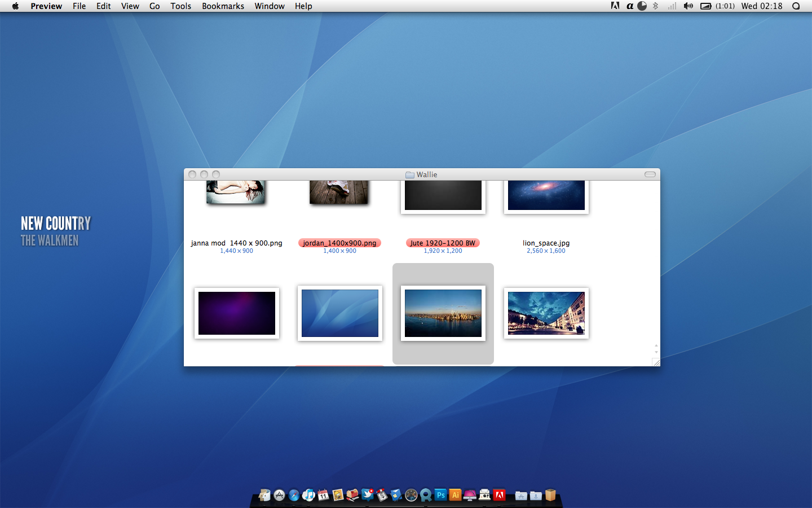Click the pie-chart status icon in menu bar
The width and height of the screenshot is (812, 508).
pos(642,6)
